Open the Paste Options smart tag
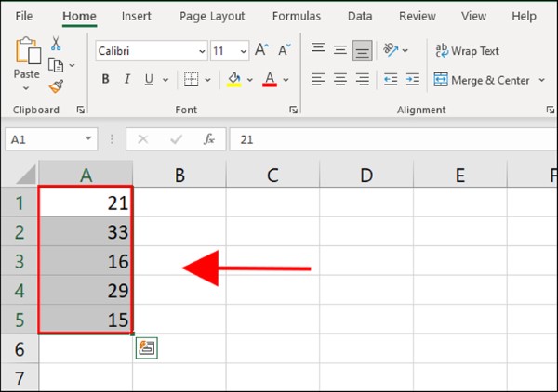The width and height of the screenshot is (558, 392). (x=147, y=347)
